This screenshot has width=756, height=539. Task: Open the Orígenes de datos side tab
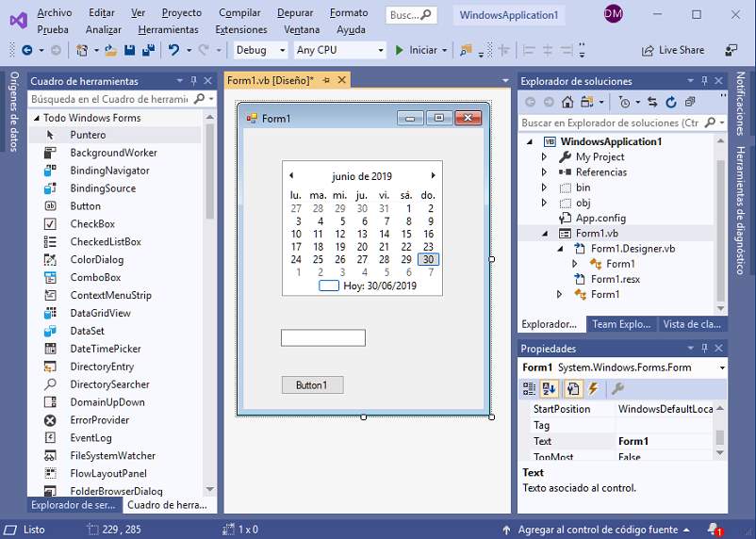[14, 112]
